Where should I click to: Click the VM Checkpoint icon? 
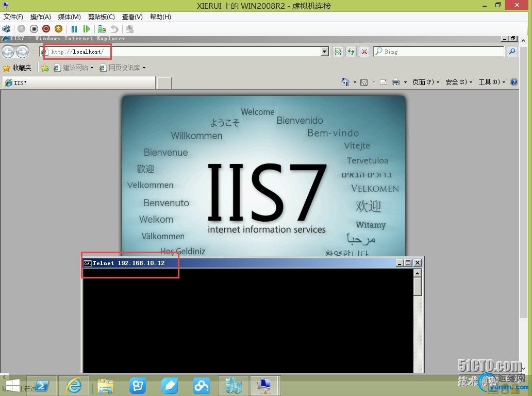click(x=102, y=29)
